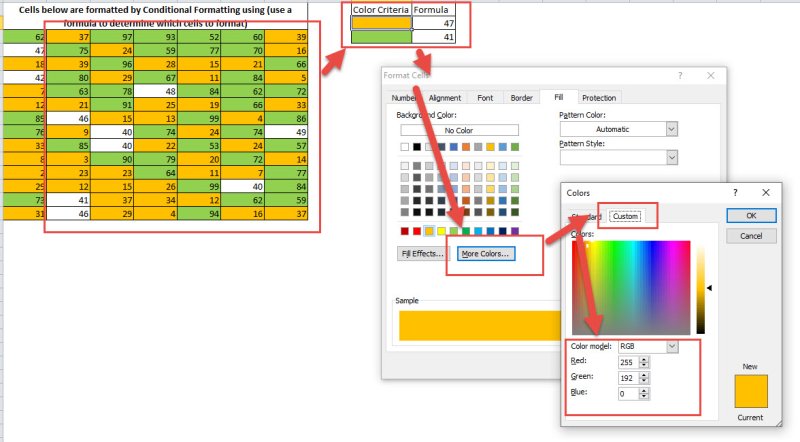
Task: Click the help question mark in Format Cells
Action: pos(679,76)
